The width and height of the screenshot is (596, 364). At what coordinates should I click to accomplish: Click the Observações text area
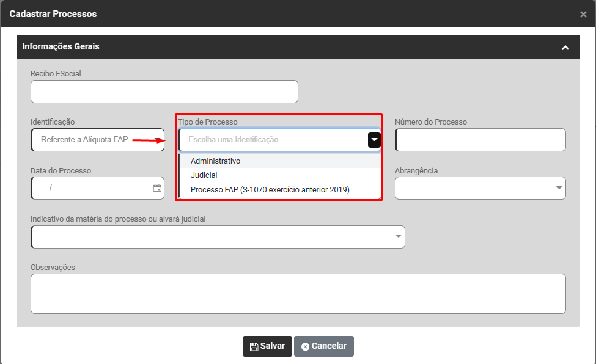[298, 294]
